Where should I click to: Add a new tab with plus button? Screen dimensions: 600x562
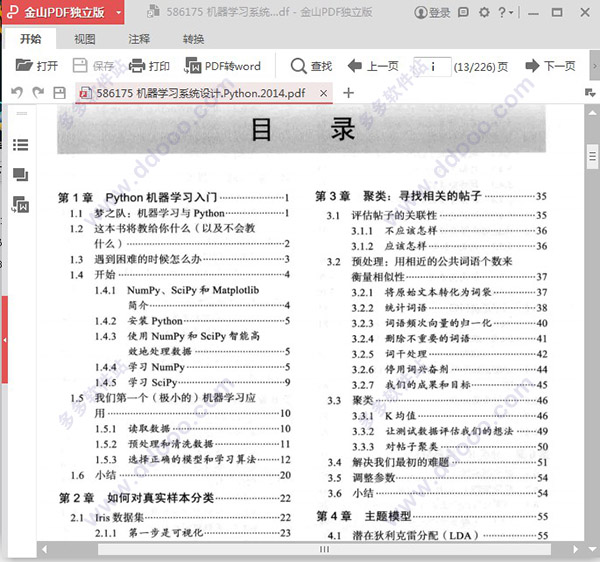click(x=348, y=93)
